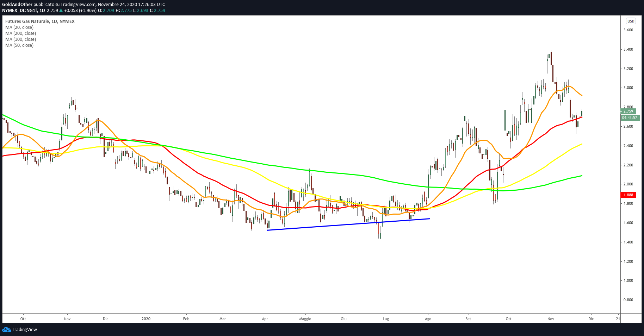The width and height of the screenshot is (644, 336).
Task: Click the TradingView brand text
Action: [x=24, y=330]
